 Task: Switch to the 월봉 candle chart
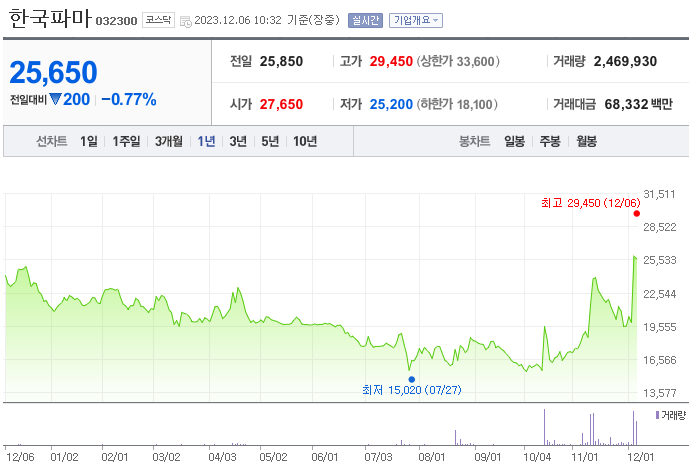(587, 141)
